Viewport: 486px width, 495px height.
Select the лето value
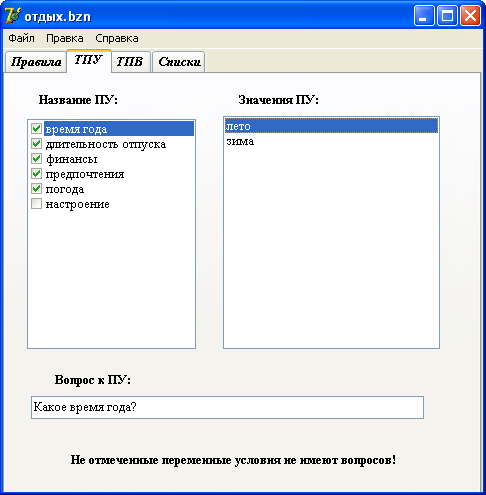pos(331,126)
